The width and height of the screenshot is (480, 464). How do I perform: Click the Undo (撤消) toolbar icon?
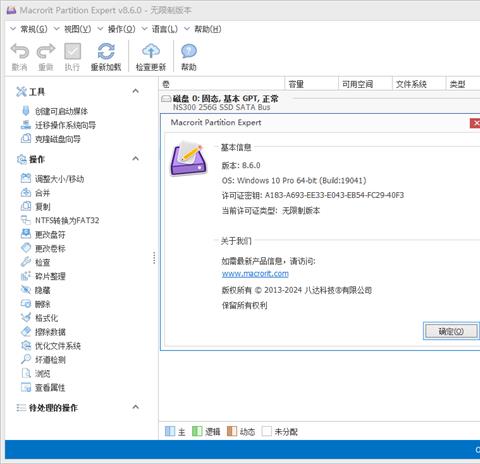pyautogui.click(x=20, y=51)
